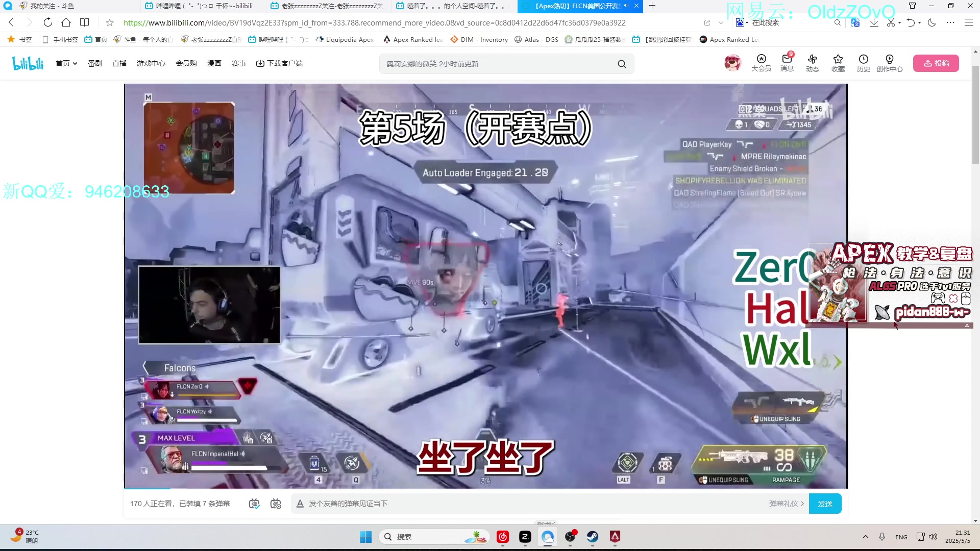
Task: Open 番剧 navigation item
Action: click(94, 63)
